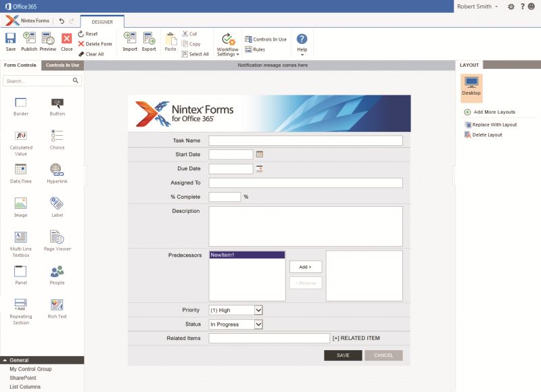Viewport: 541px width, 392px height.
Task: Select the Calculated Value control
Action: [x=21, y=140]
